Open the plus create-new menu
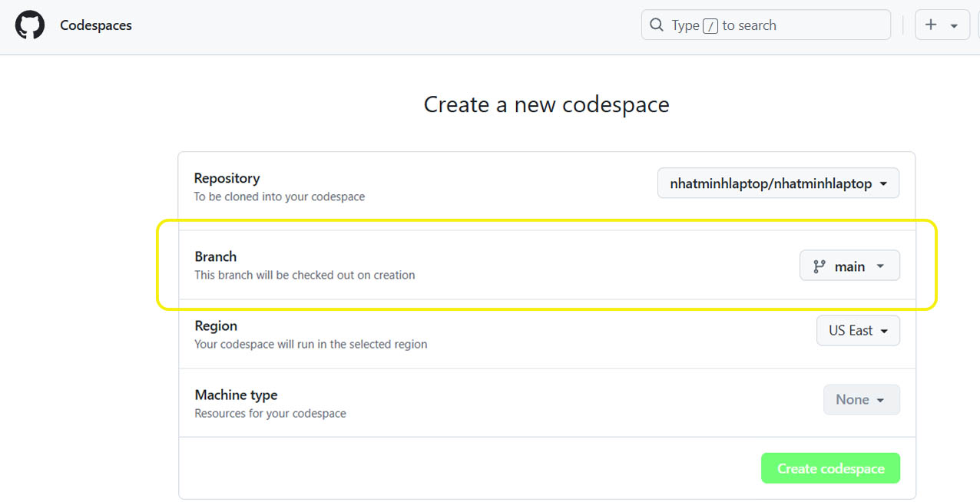 point(942,25)
